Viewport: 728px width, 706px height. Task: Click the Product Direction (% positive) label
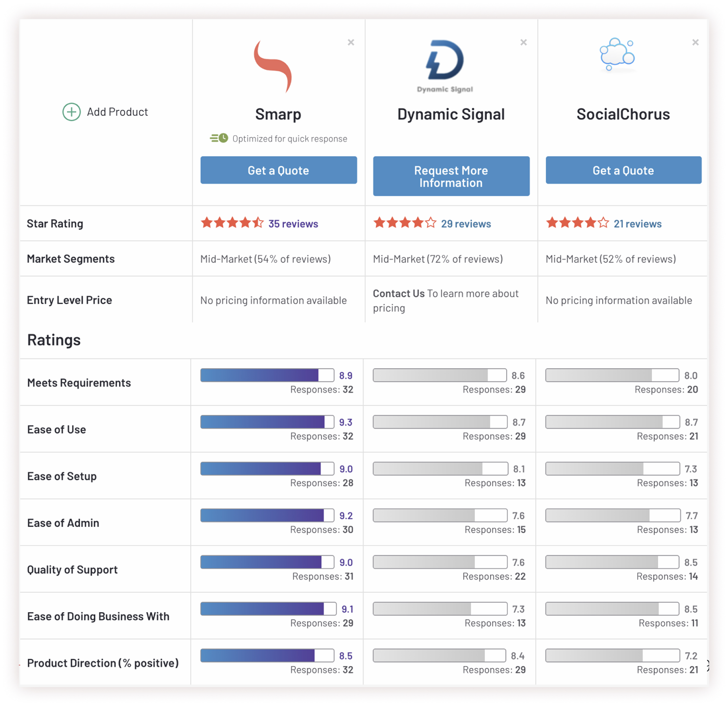[x=103, y=663]
